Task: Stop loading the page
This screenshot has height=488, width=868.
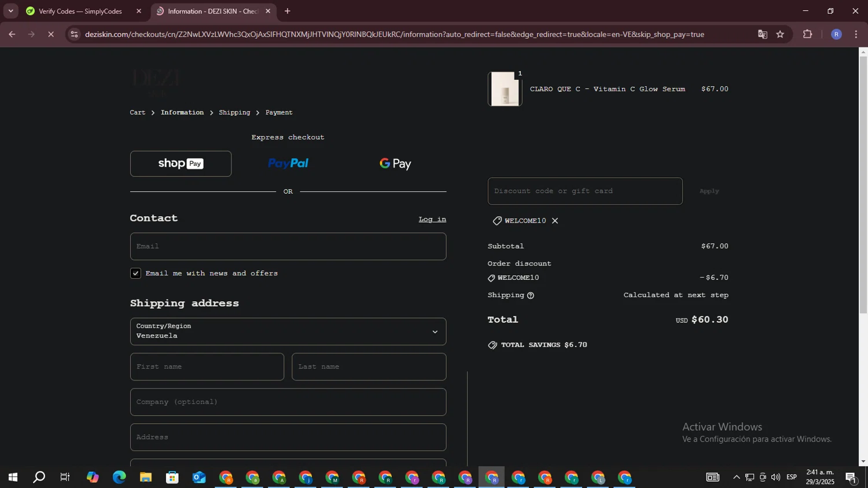Action: point(51,34)
